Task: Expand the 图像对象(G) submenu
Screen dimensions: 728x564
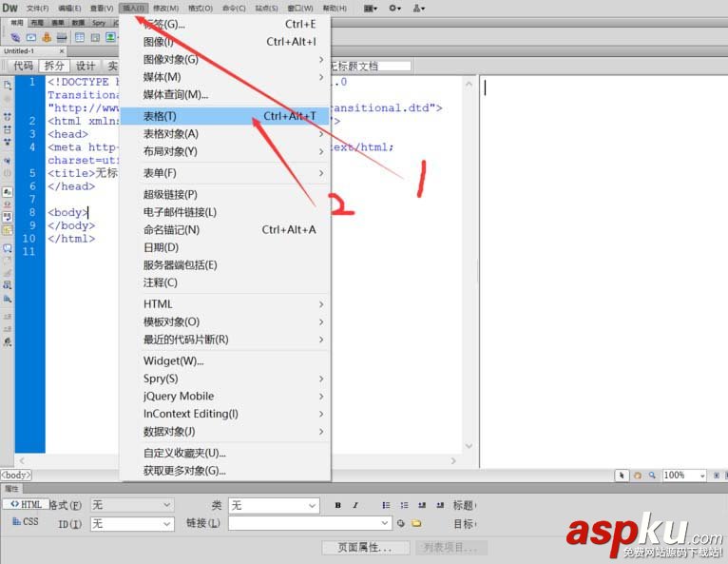Action: click(224, 60)
